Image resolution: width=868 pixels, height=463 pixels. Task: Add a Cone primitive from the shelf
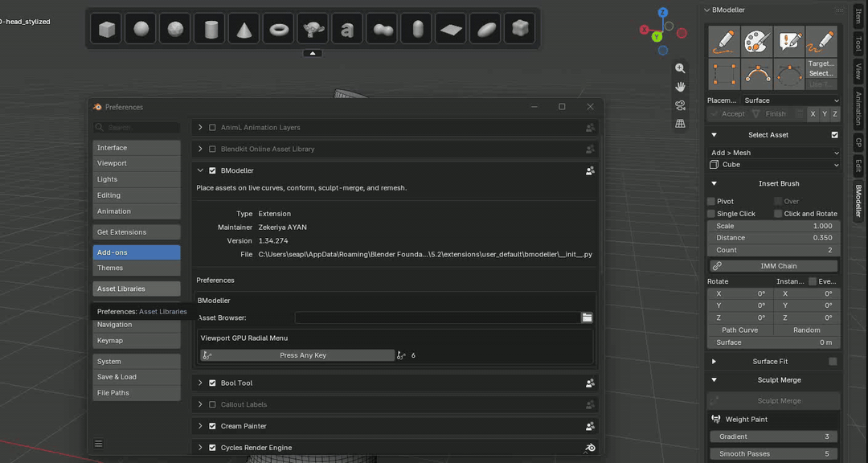244,29
